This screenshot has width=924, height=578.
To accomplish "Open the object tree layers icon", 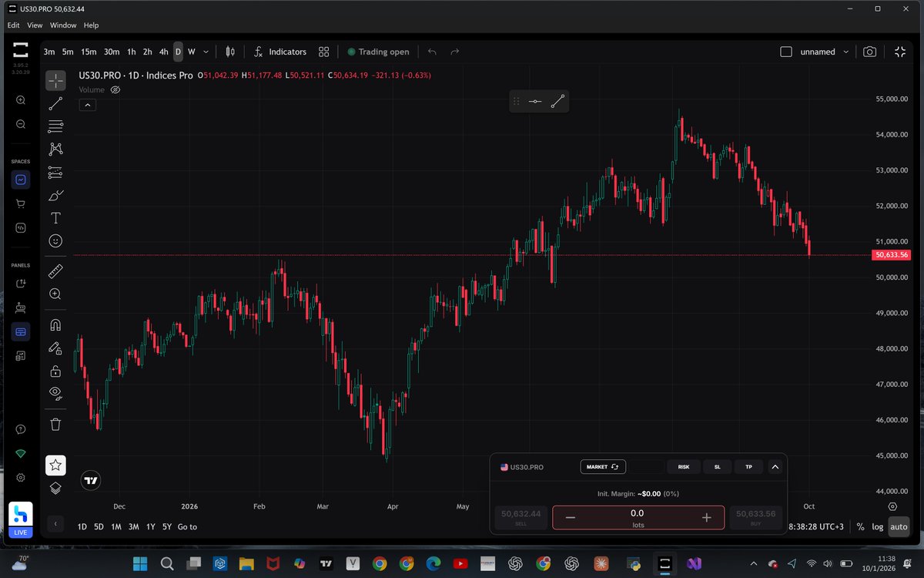I will [x=55, y=487].
